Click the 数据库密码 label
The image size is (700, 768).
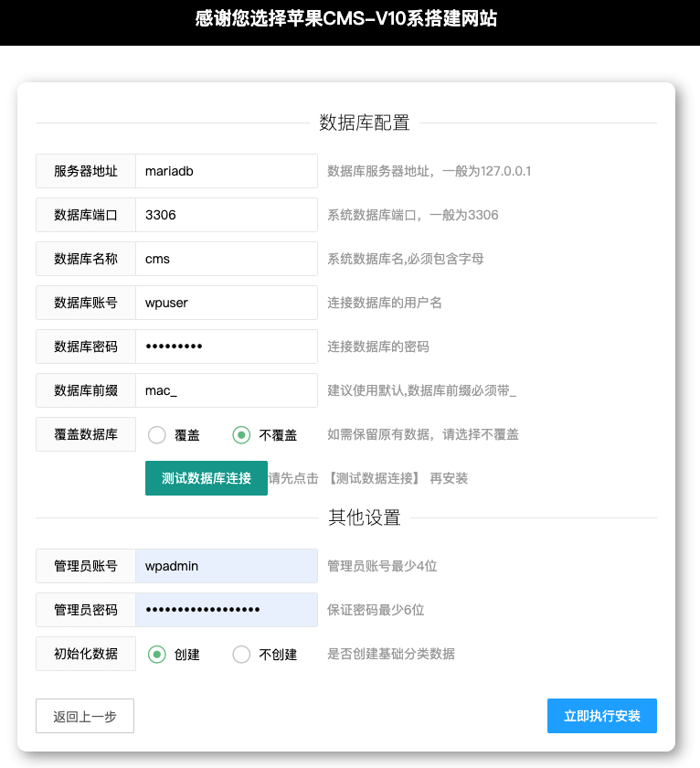coord(86,347)
